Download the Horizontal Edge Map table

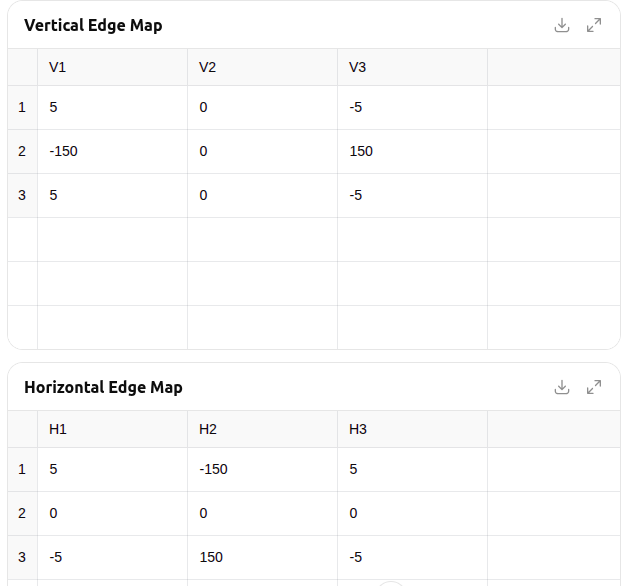(562, 387)
